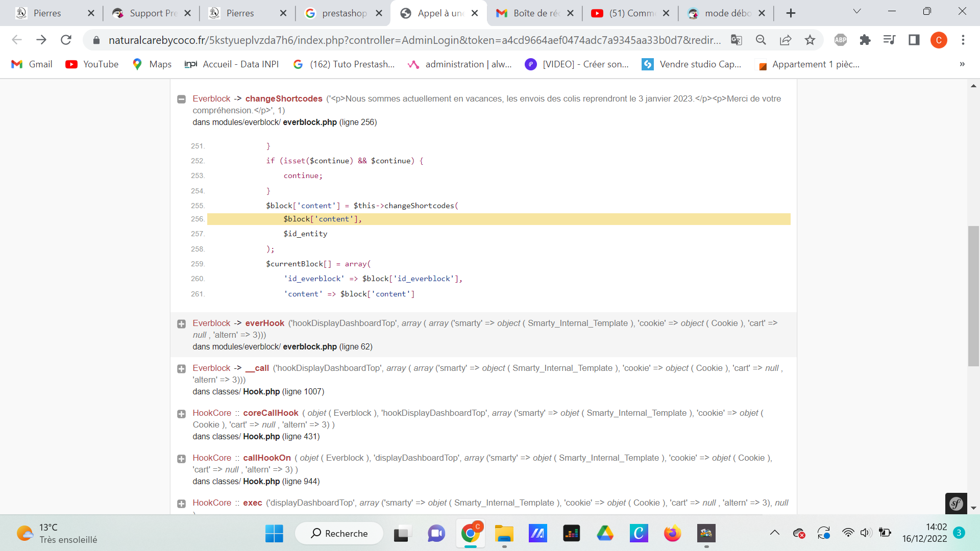Open the YouTube bookmark

[92, 64]
